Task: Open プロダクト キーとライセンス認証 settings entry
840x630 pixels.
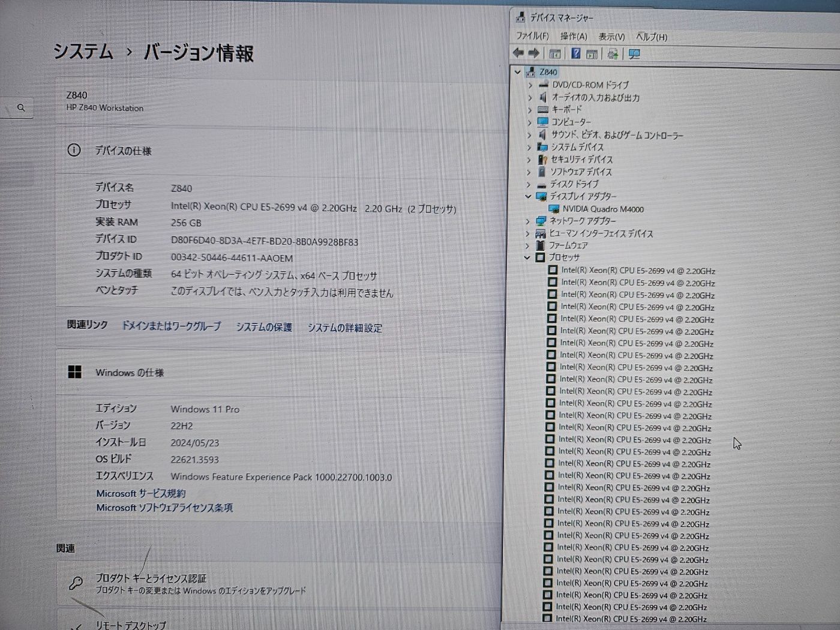Action: (x=279, y=583)
